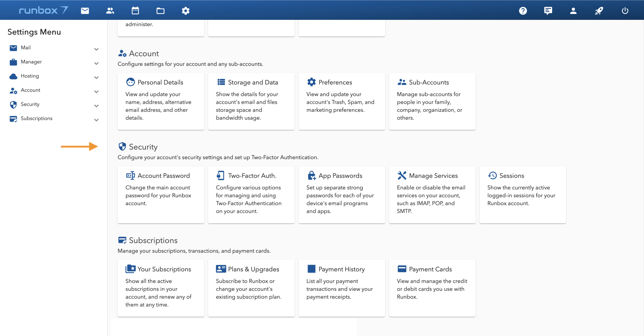Expand the Mail menu chevron

(x=96, y=49)
